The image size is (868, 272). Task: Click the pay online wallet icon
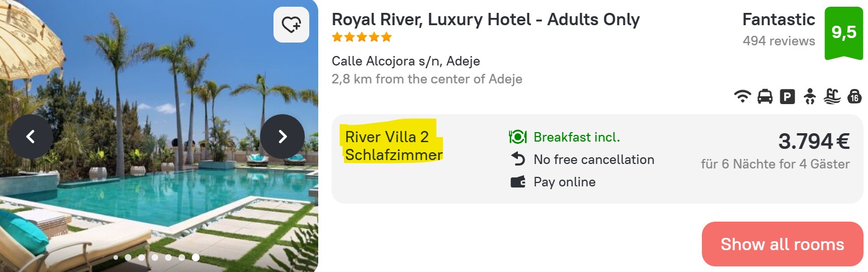(518, 182)
